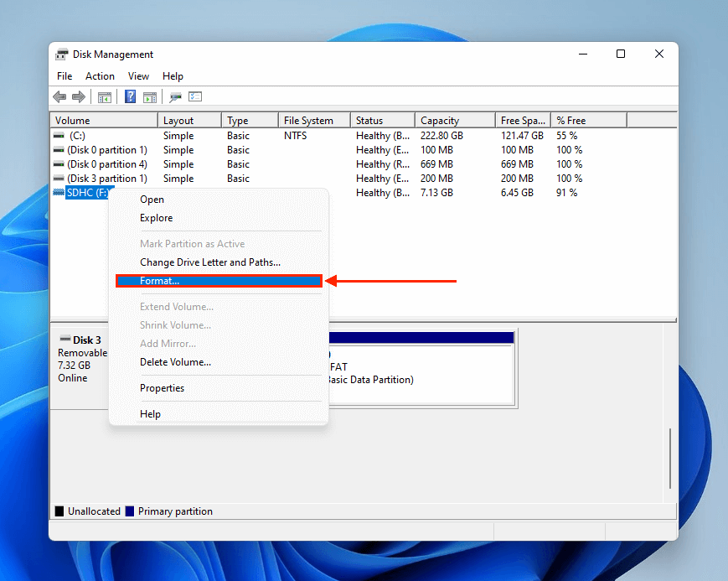
Task: Open the Action menu
Action: [100, 76]
